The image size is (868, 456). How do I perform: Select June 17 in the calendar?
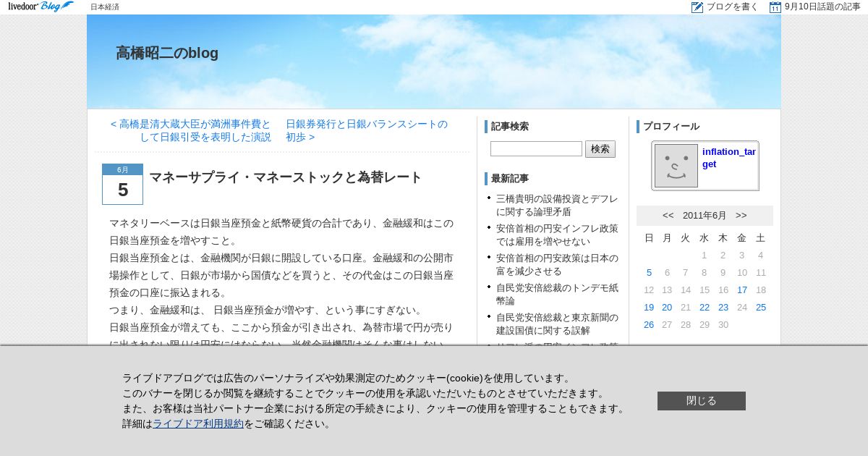(742, 290)
